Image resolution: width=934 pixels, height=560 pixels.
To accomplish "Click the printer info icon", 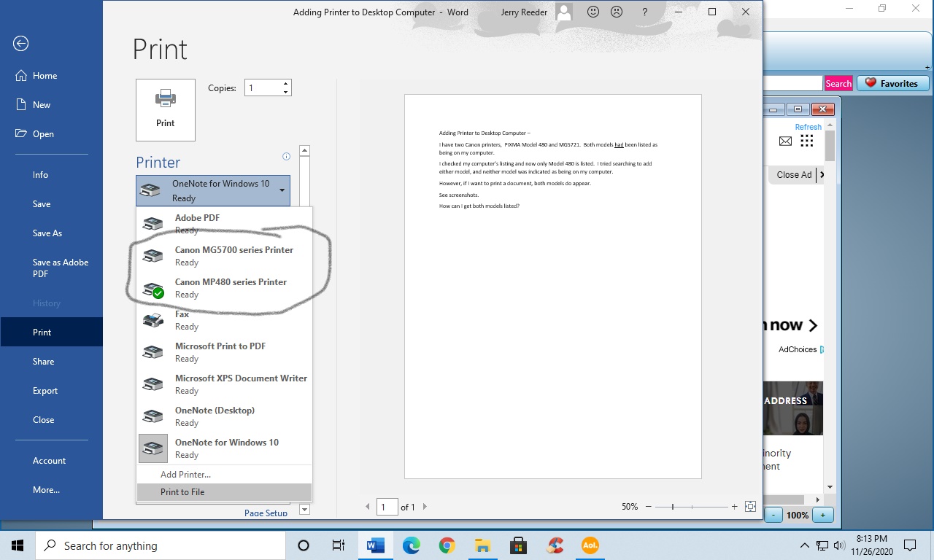I will pyautogui.click(x=286, y=157).
